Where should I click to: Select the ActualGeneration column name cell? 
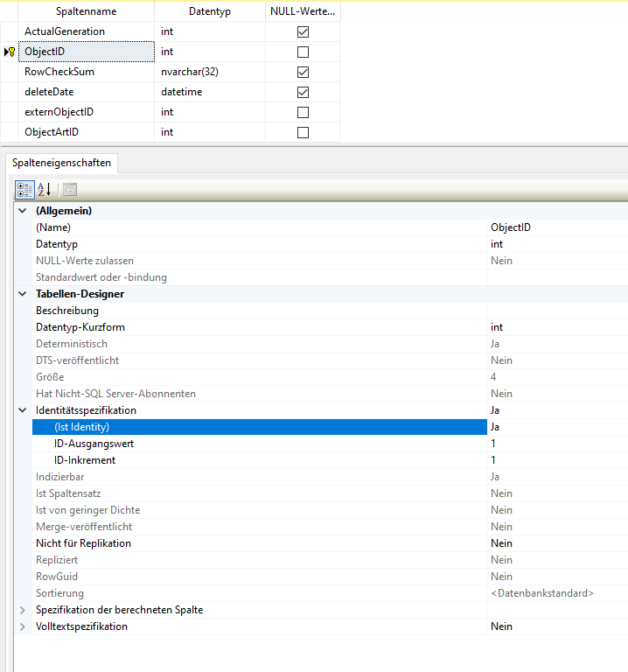pyautogui.click(x=86, y=31)
